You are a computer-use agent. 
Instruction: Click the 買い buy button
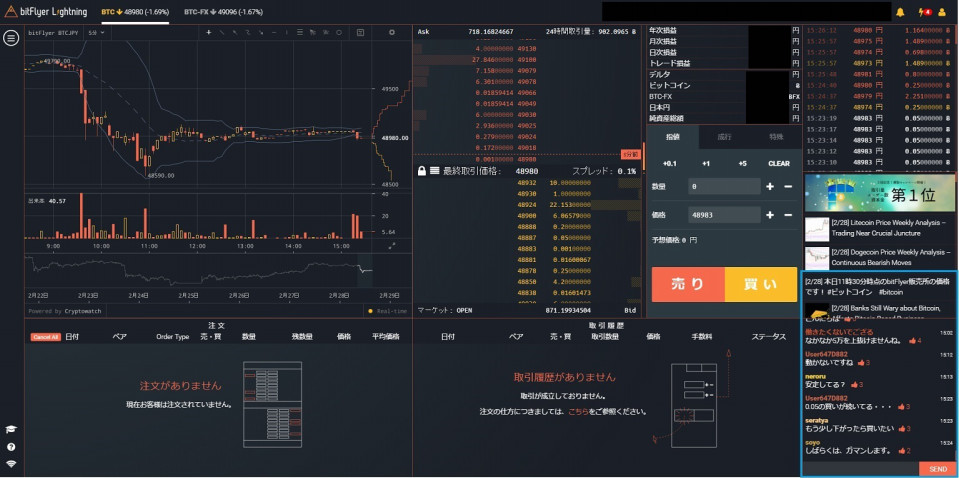(761, 284)
